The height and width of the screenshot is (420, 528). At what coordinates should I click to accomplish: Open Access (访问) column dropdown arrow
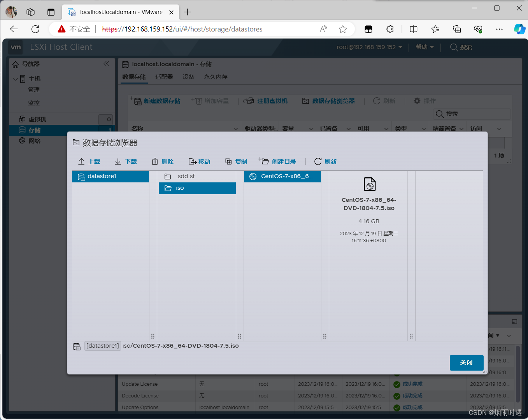[x=499, y=129]
